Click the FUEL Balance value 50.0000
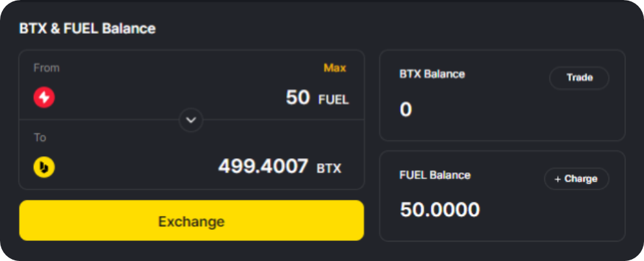Screen dimensions: 644x261 point(440,210)
